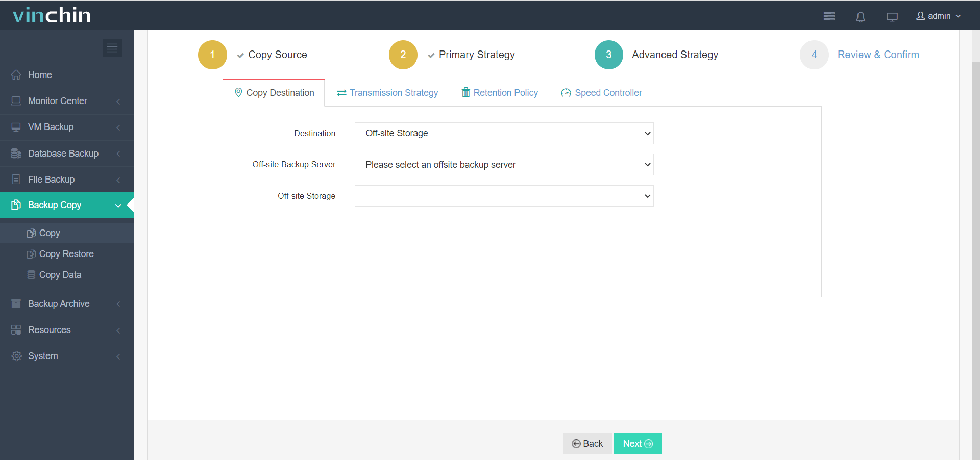Open Resources menu
Viewport: 980px width, 460px height.
pyautogui.click(x=67, y=330)
